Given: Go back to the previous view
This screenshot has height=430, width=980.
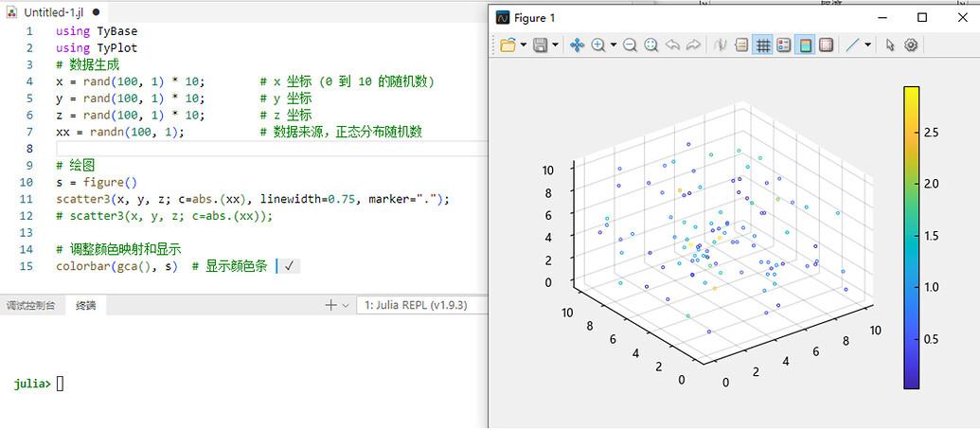Looking at the screenshot, I should [x=672, y=45].
